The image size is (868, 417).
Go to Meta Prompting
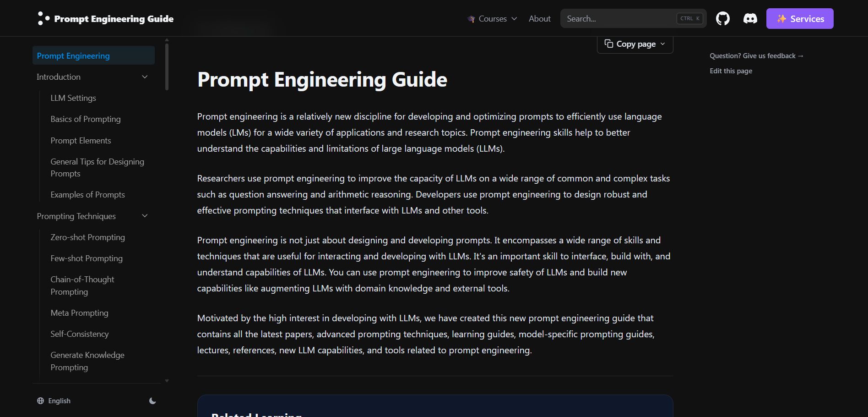79,313
